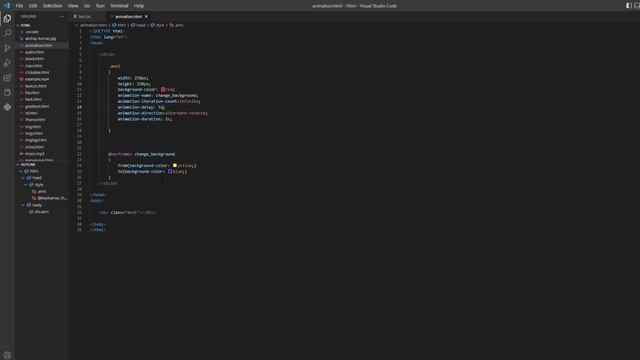The image size is (640, 360).
Task: Click the .anml breadcrumb segment
Action: click(179, 25)
